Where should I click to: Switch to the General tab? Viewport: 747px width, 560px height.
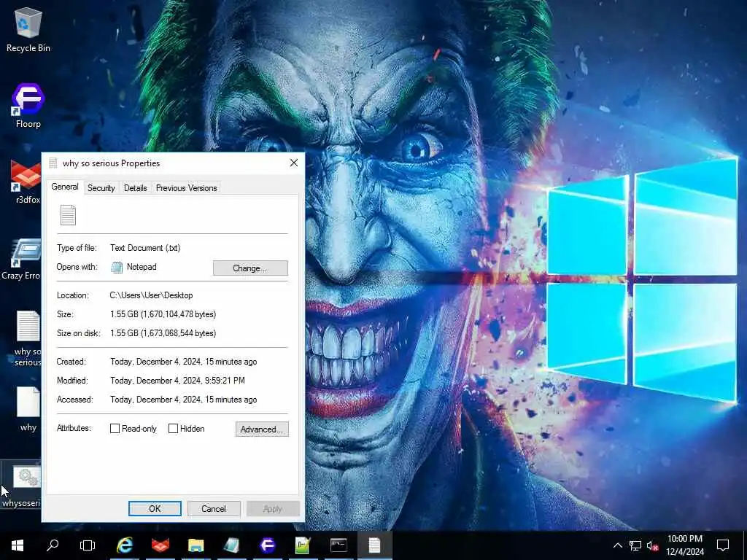click(x=65, y=187)
